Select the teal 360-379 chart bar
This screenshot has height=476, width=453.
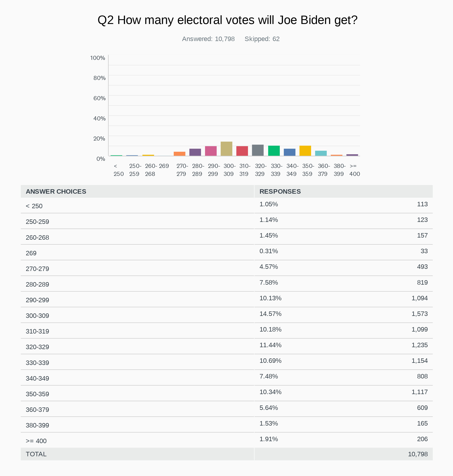click(321, 153)
